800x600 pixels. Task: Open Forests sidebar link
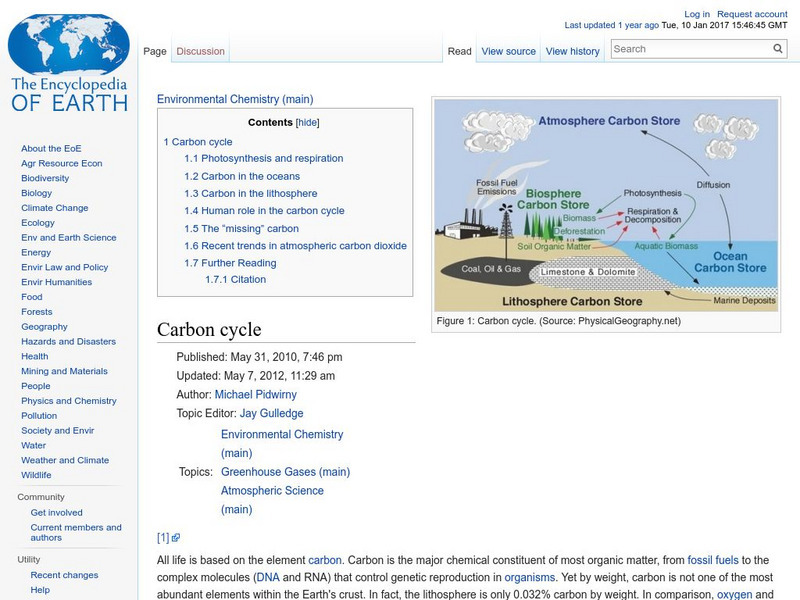coord(37,311)
